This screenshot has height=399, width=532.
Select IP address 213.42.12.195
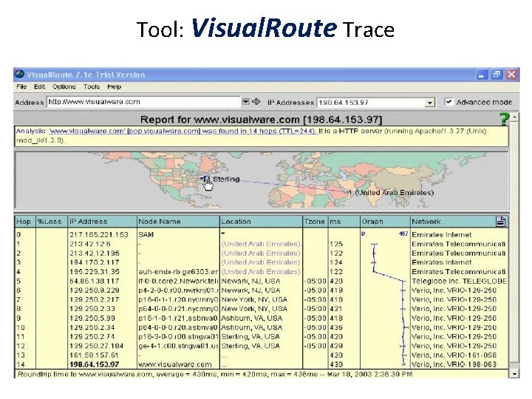tap(95, 253)
